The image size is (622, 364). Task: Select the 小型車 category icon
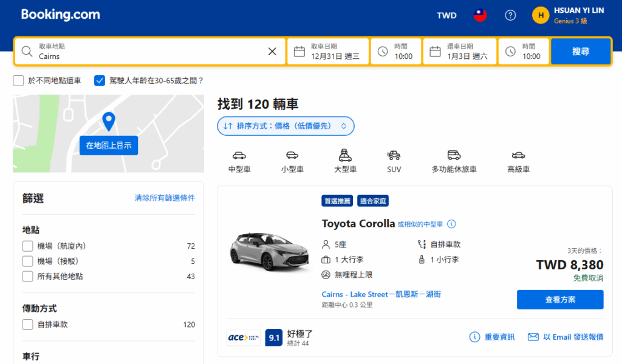[292, 159]
